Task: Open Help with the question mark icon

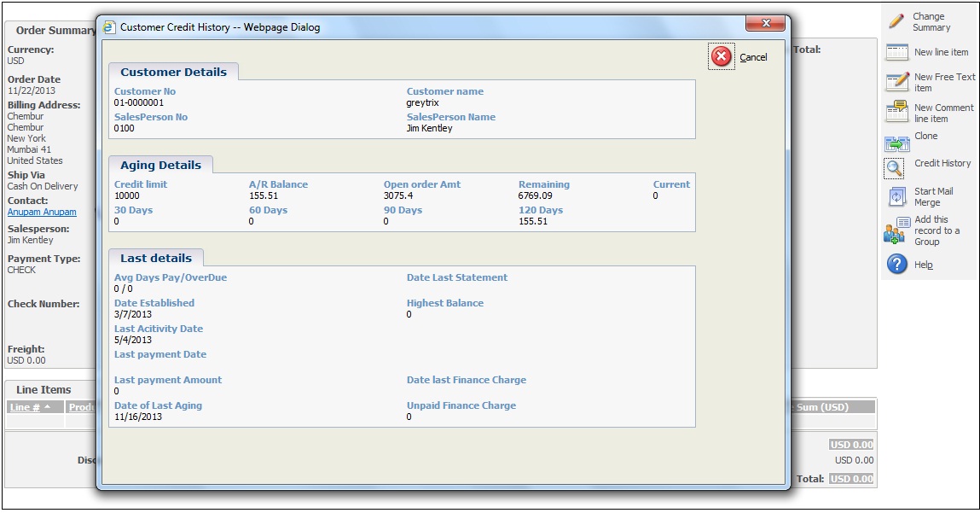Action: pyautogui.click(x=896, y=265)
